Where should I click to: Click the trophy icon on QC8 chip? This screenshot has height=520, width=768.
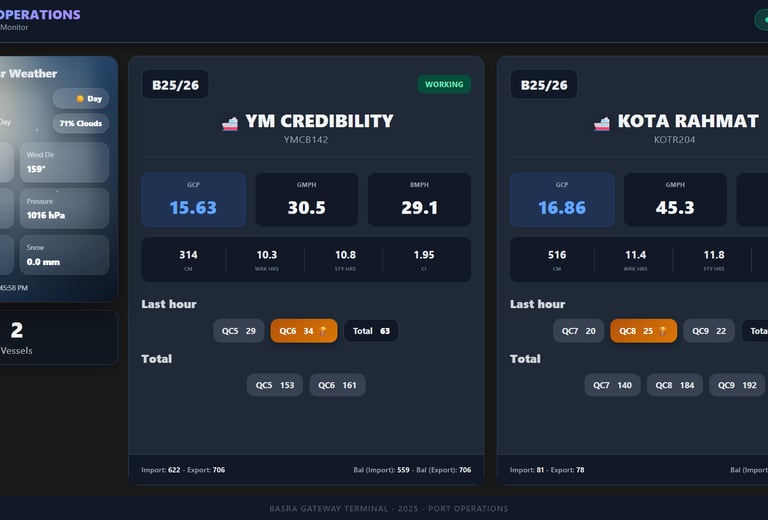662,331
